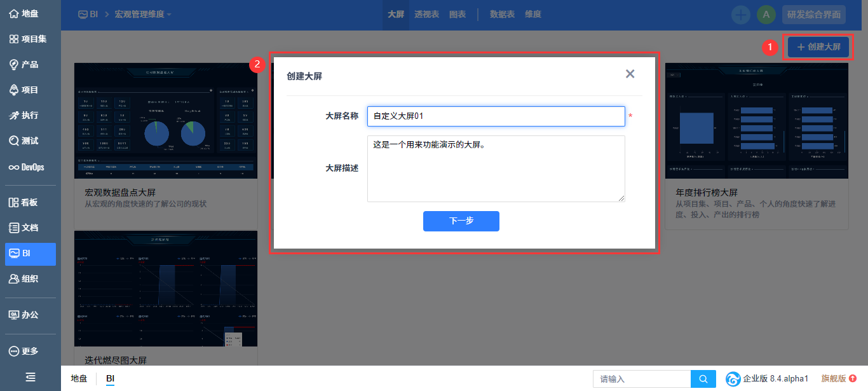
Task: Expand the 宏观管理维度 dropdown
Action: [x=143, y=14]
